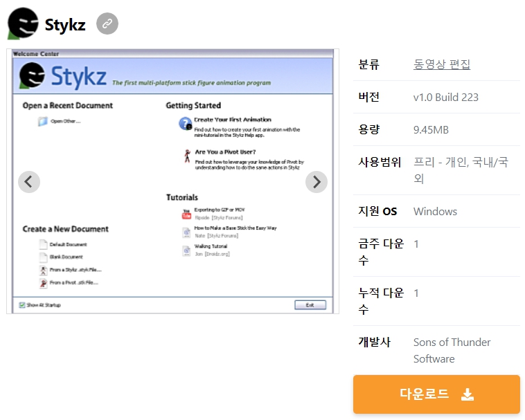Screen dimensions: 525x420
Task: Click the license value 프리 - 개인, 국내/국외
Action: (461, 170)
